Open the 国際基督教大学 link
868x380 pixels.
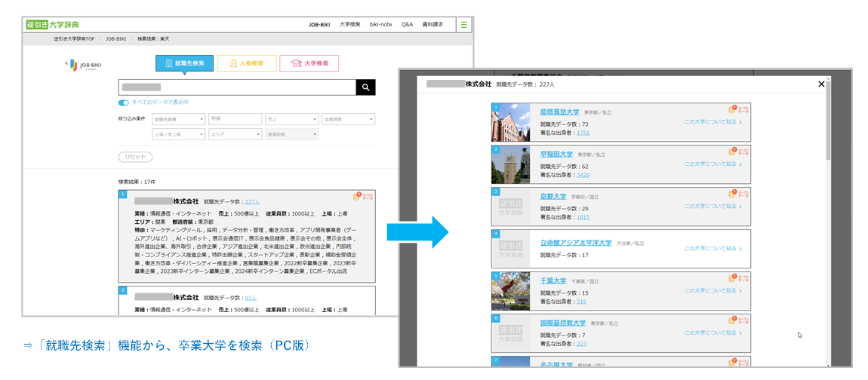tap(562, 322)
